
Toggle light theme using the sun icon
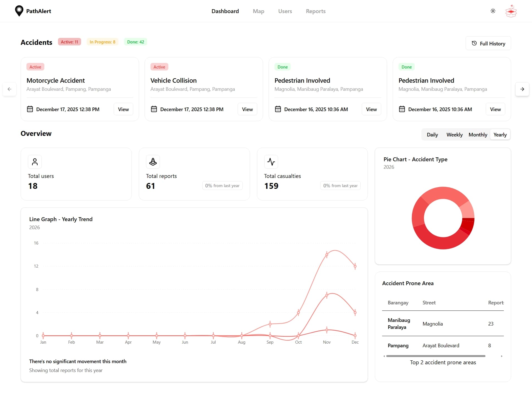[493, 11]
